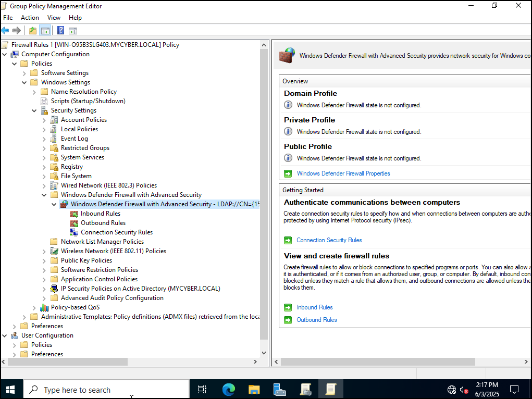Screen dimensions: 532x399
Task: Click the Outbound Rules firewall icon in tree
Action: tap(73, 223)
